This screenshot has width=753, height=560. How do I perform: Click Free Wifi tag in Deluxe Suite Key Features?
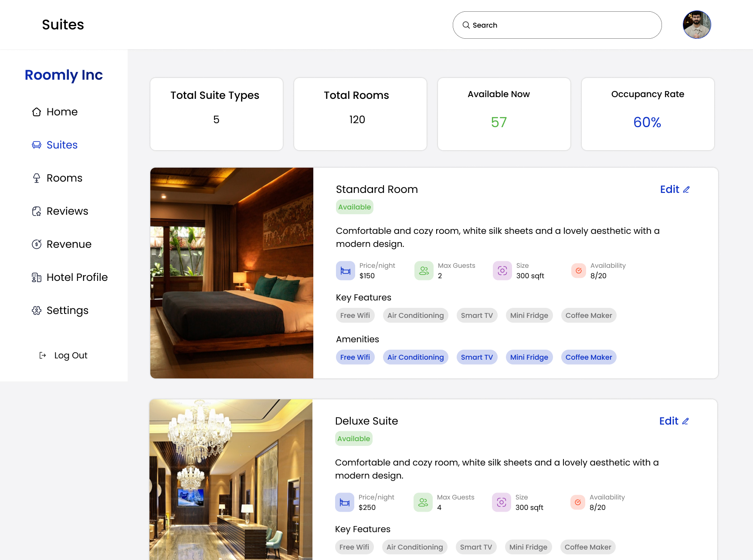pos(354,547)
